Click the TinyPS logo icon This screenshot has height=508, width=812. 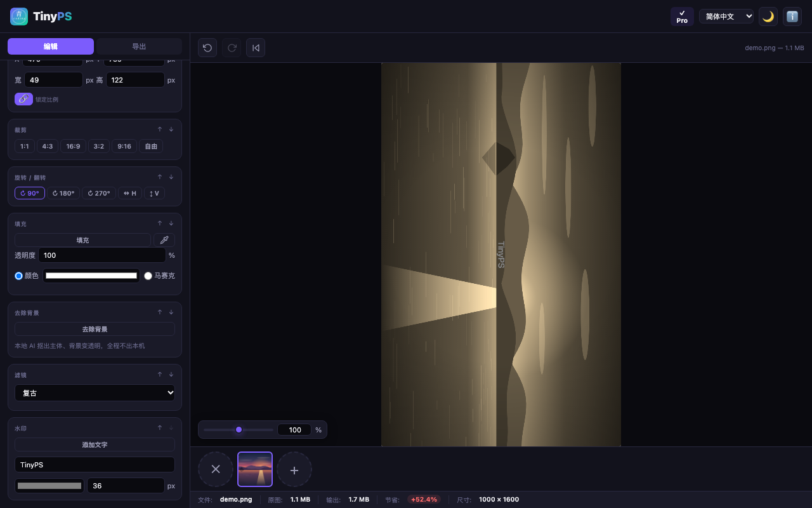19,17
